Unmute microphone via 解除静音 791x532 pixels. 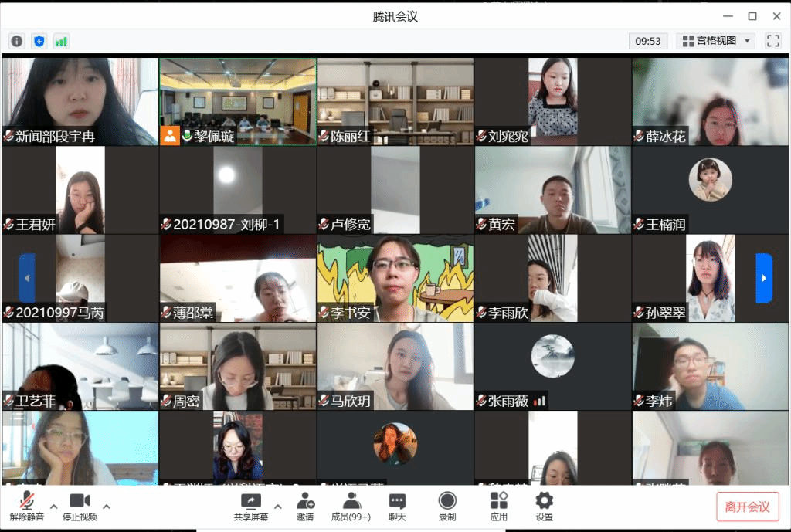point(27,507)
